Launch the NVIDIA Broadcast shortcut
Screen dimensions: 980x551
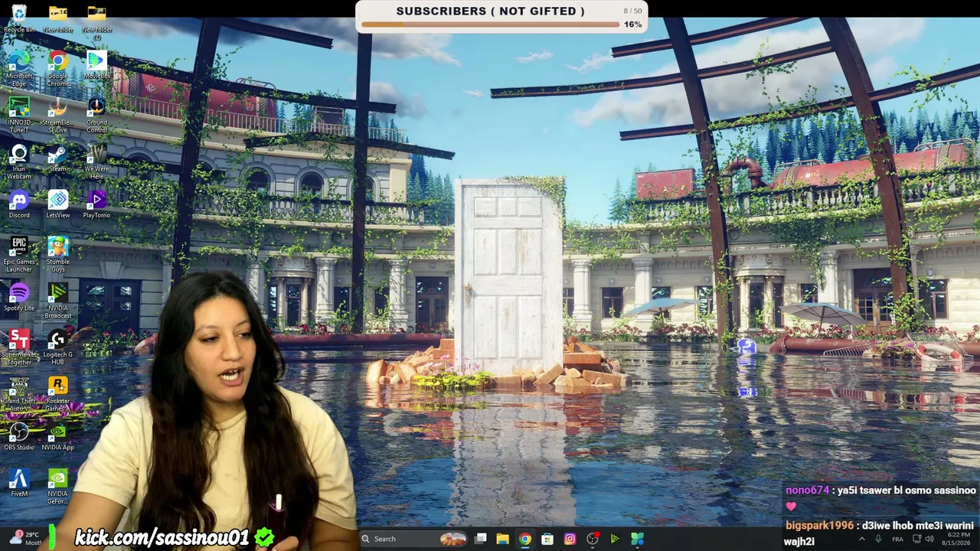click(58, 302)
